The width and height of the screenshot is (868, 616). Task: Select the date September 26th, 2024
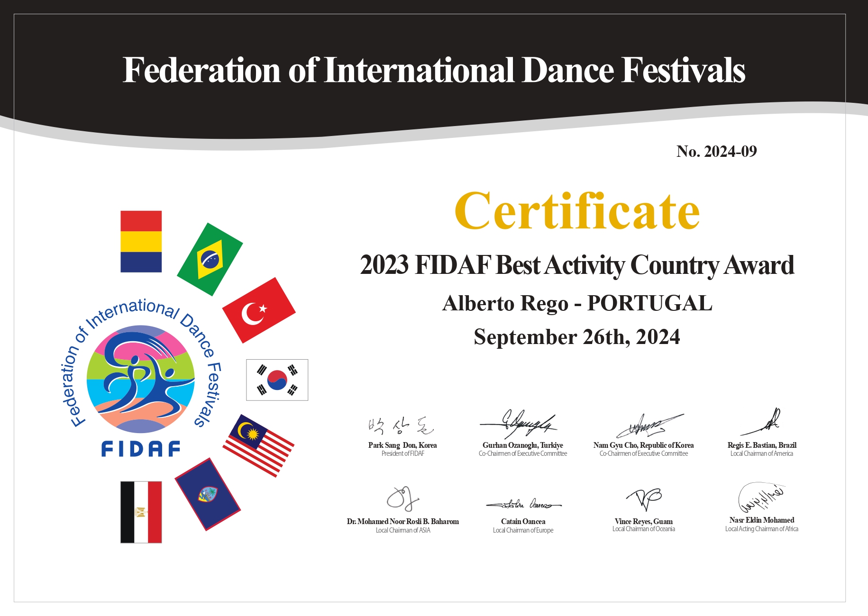coord(577,337)
